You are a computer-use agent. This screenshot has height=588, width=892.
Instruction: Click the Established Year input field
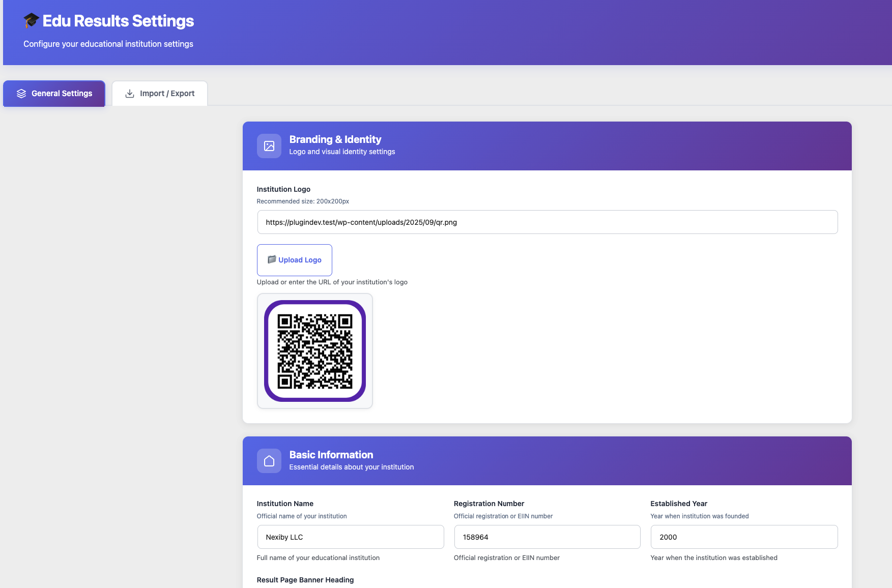tap(744, 537)
